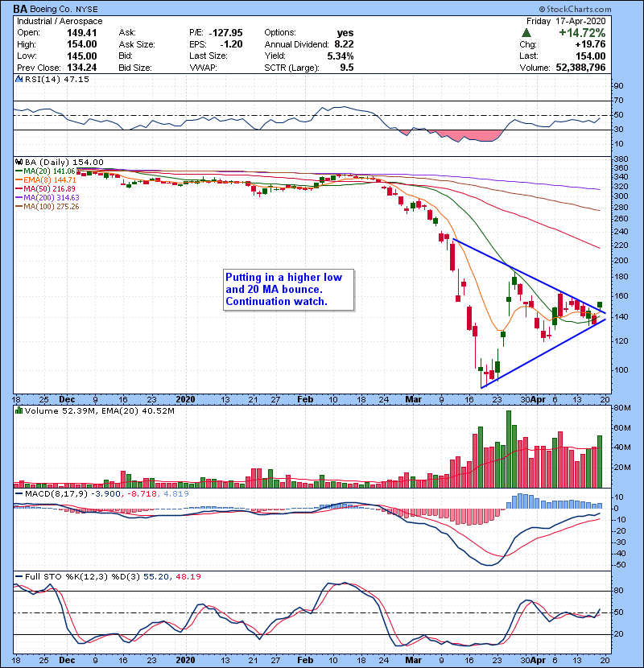Click the Open value 149.41

[82, 33]
